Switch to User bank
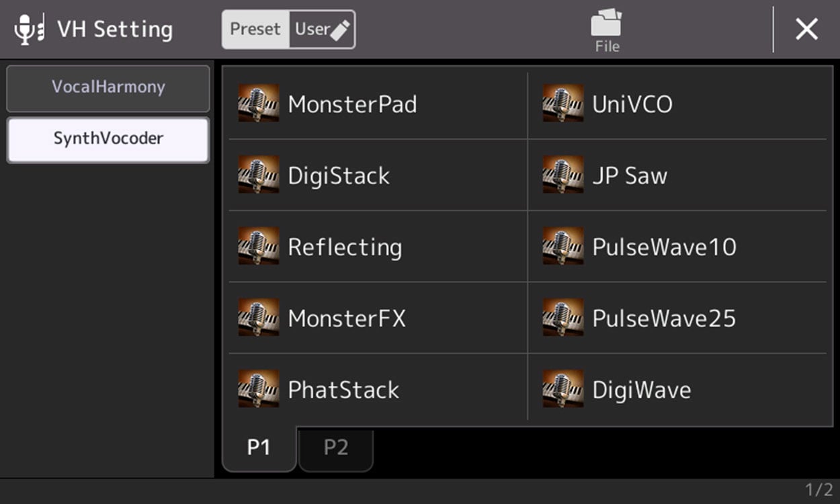The height and width of the screenshot is (504, 840). pos(322,30)
